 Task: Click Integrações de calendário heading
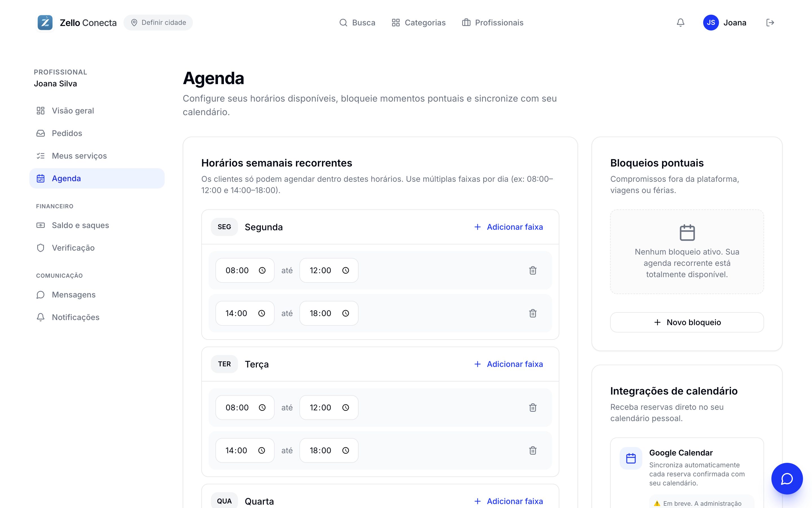pyautogui.click(x=674, y=391)
